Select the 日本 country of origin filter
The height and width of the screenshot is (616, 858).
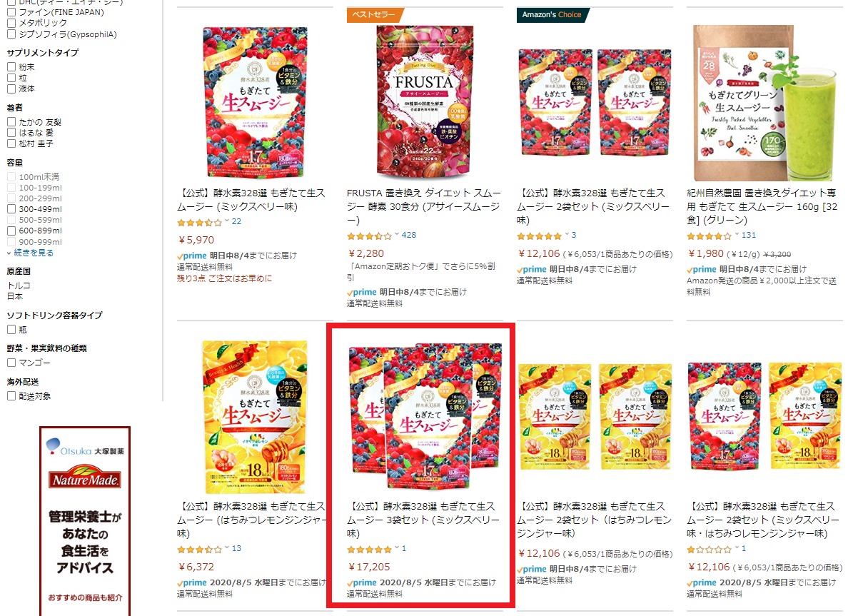pyautogui.click(x=15, y=296)
